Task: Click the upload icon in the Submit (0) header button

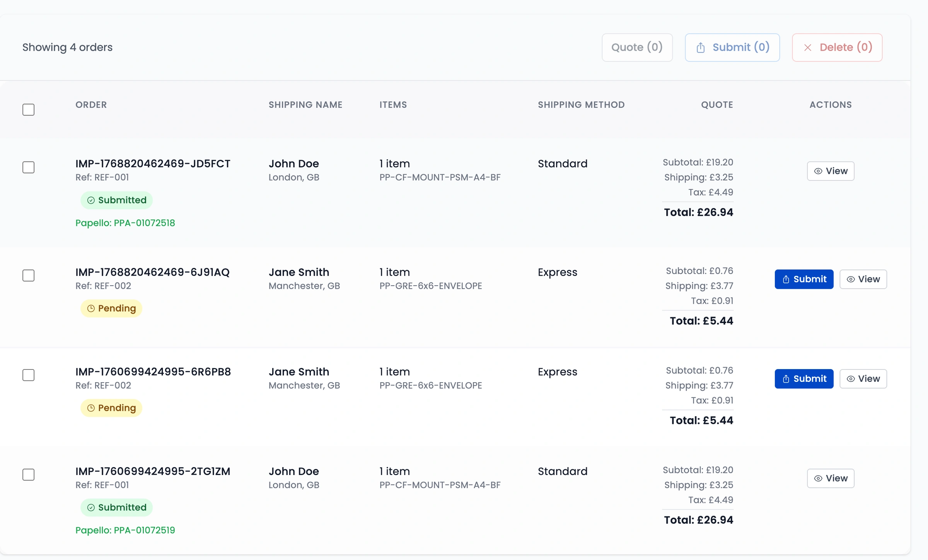Action: (x=700, y=47)
